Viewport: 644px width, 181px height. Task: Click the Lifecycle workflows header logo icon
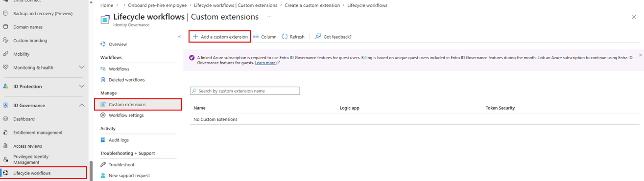pos(105,19)
